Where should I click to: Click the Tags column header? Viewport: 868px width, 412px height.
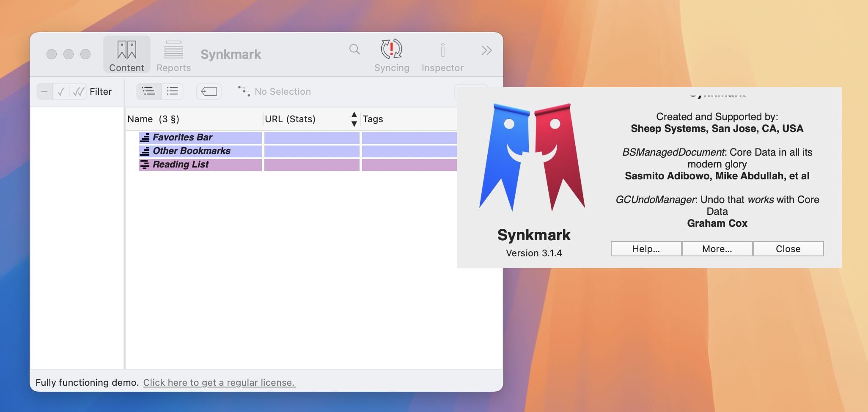tap(409, 119)
